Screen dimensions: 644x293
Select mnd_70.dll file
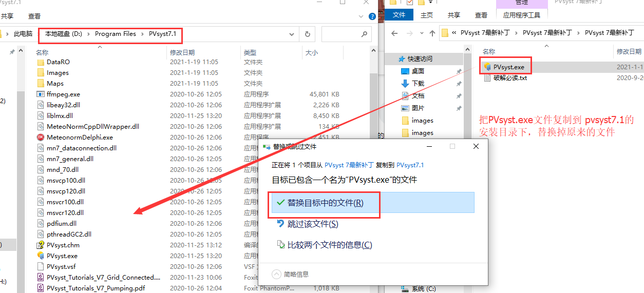[x=63, y=170]
